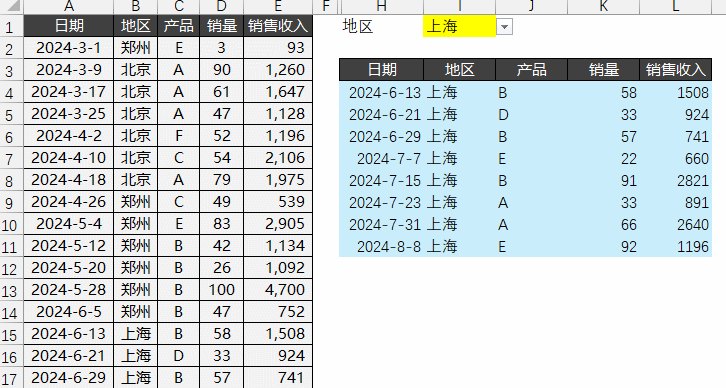The width and height of the screenshot is (726, 388).
Task: Select sales revenue cell 1,647
Action: click(x=278, y=92)
